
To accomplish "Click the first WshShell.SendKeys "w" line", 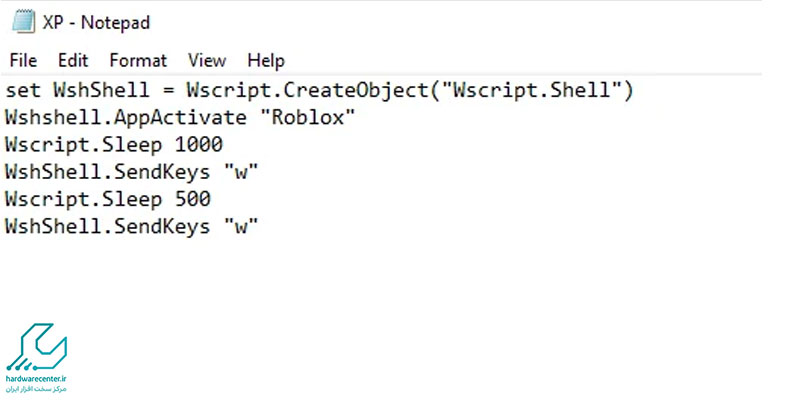I will [132, 172].
